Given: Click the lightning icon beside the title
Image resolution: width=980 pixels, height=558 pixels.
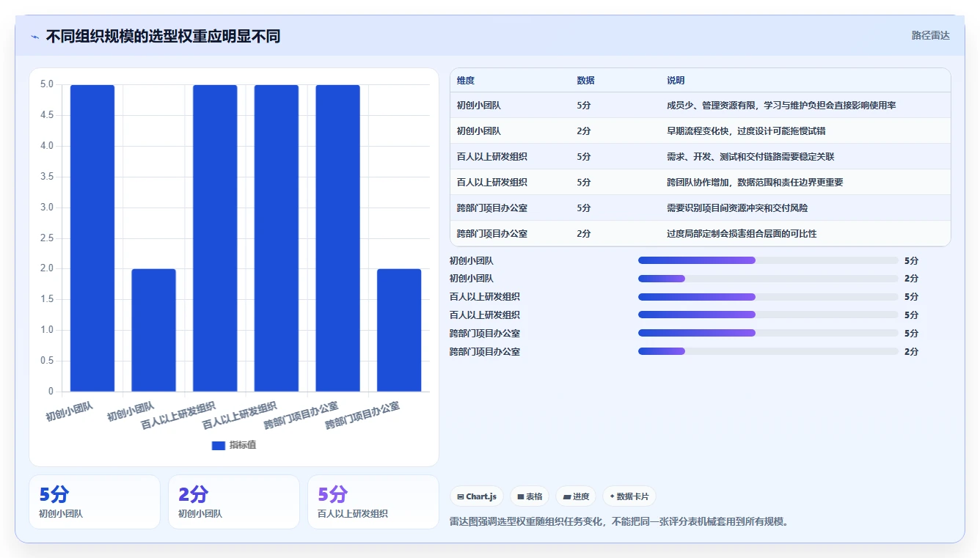Looking at the screenshot, I should (x=35, y=37).
